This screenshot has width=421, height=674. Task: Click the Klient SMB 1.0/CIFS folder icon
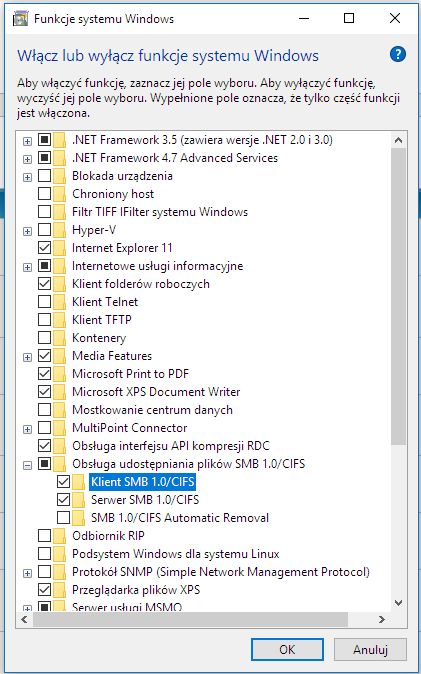click(x=78, y=482)
